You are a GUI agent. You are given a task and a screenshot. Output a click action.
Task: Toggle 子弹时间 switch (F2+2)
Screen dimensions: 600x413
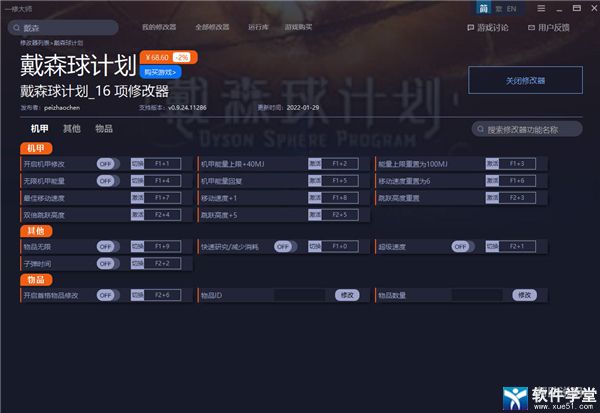pyautogui.click(x=108, y=263)
